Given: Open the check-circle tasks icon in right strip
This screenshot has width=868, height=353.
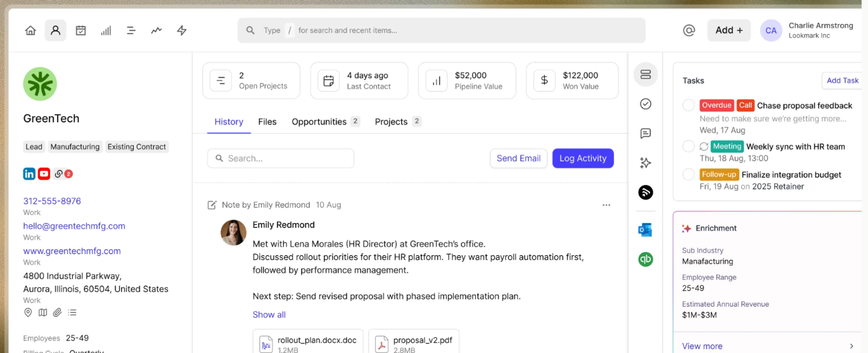Looking at the screenshot, I should [646, 104].
